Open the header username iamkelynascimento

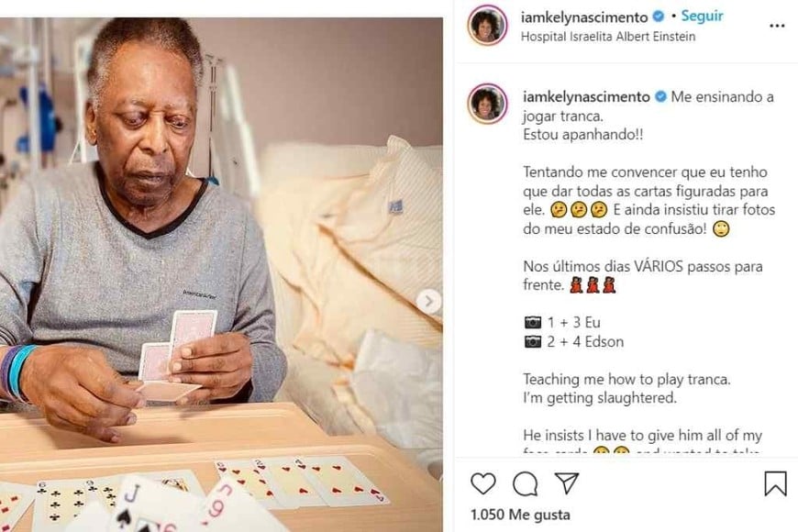pos(583,17)
